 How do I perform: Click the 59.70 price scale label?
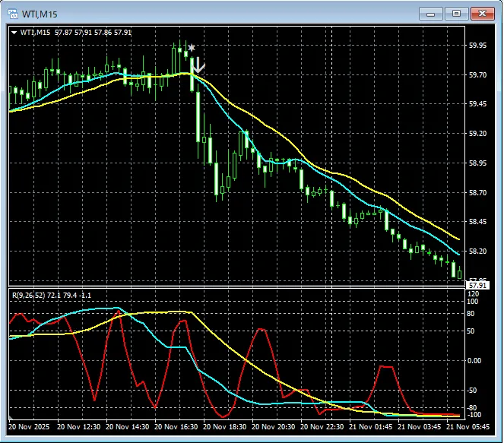(478, 75)
